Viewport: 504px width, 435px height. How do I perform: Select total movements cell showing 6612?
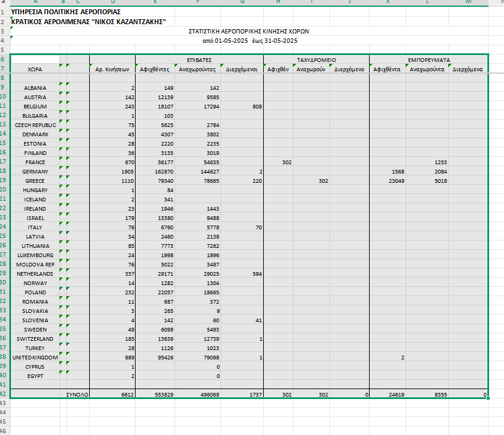click(x=112, y=394)
